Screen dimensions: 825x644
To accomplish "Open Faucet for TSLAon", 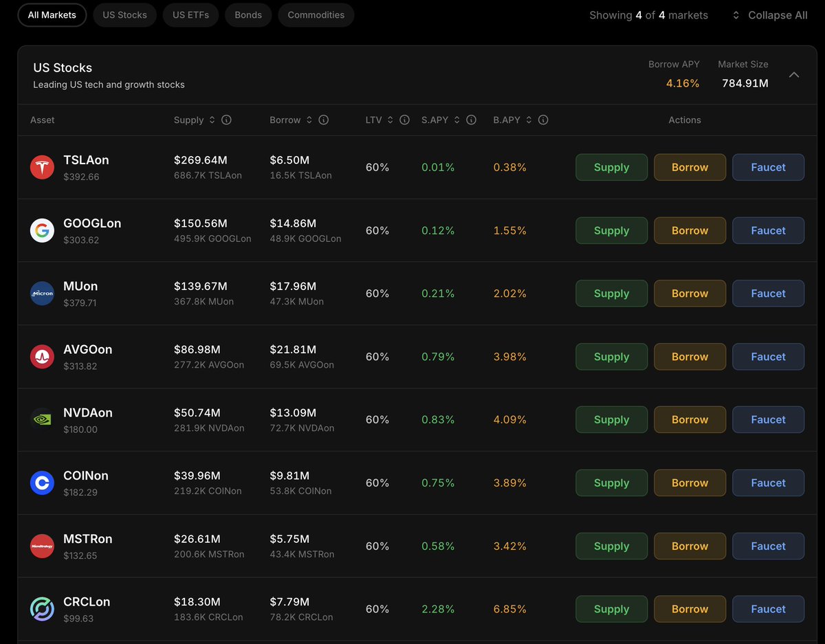I will [768, 167].
